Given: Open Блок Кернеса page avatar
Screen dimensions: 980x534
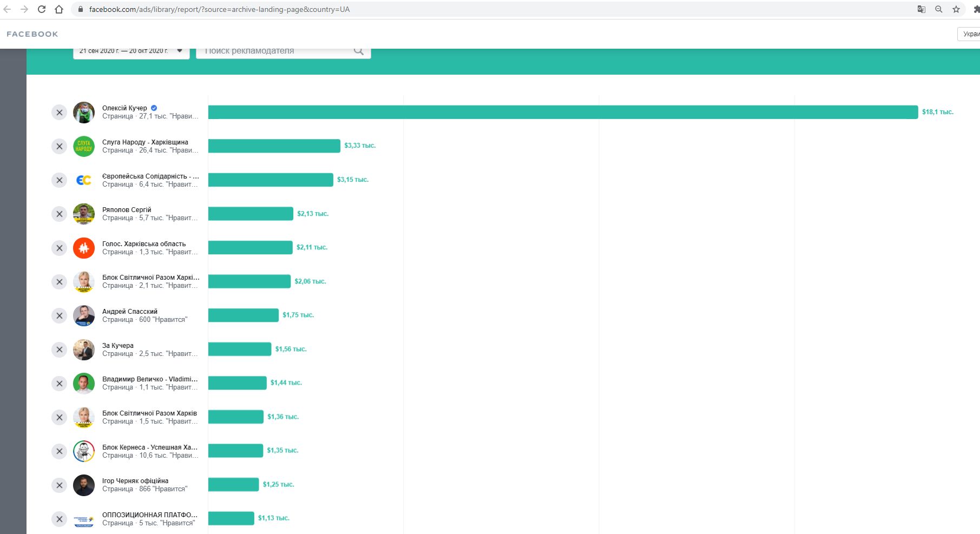Looking at the screenshot, I should tap(84, 451).
